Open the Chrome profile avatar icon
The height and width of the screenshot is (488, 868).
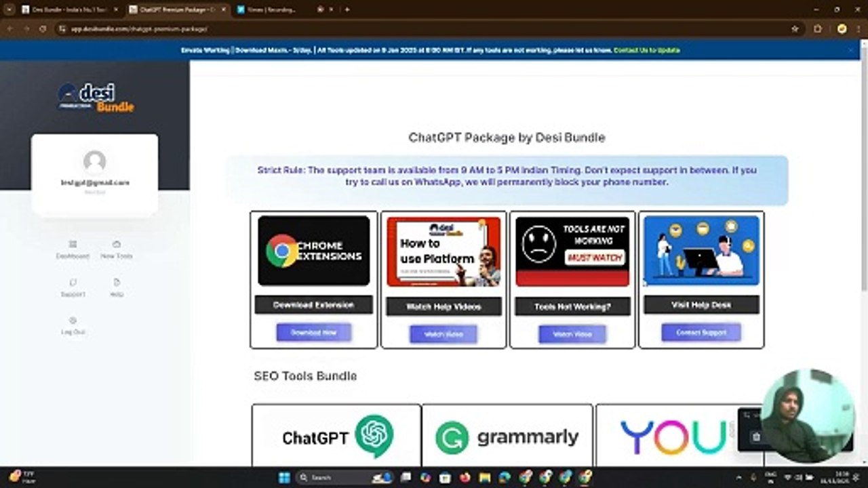[x=842, y=29]
